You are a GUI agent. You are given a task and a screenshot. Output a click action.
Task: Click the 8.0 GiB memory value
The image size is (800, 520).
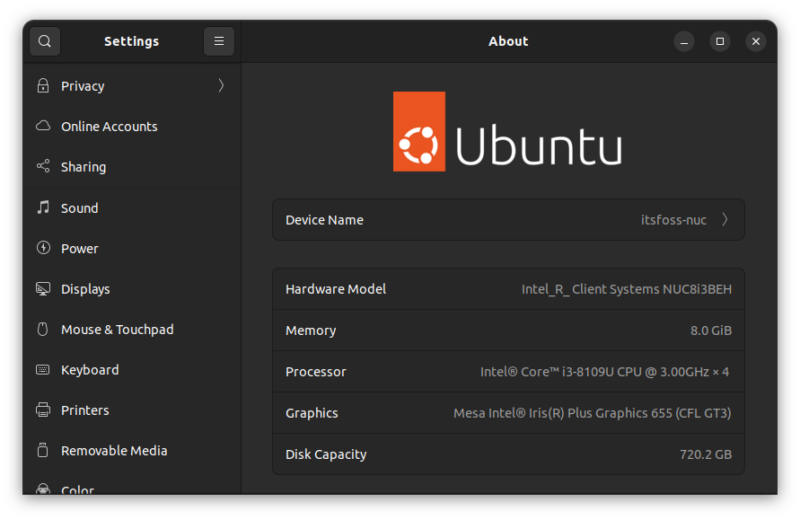click(711, 330)
